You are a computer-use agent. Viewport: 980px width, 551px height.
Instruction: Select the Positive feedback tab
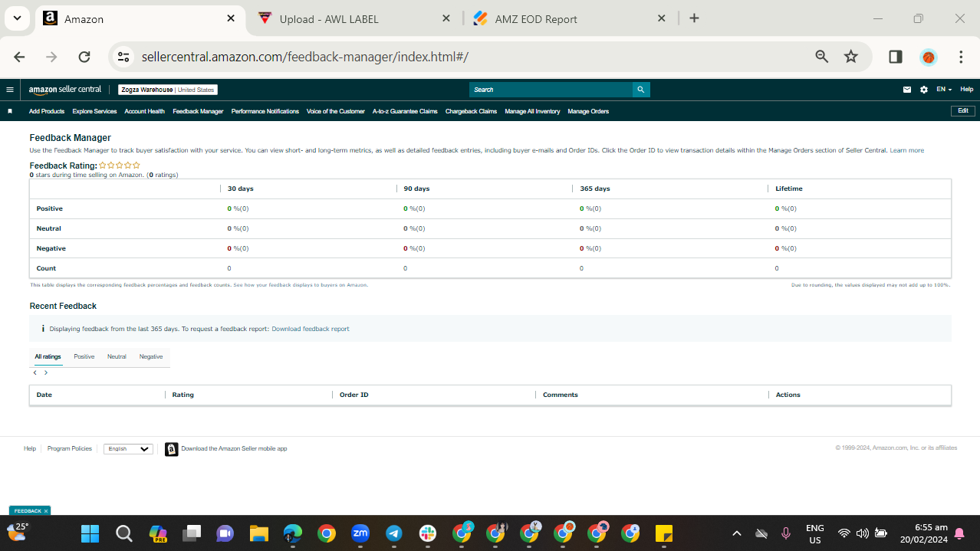coord(84,357)
